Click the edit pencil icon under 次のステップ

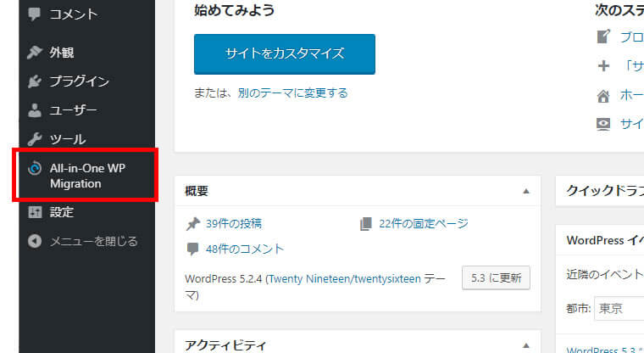pos(603,36)
